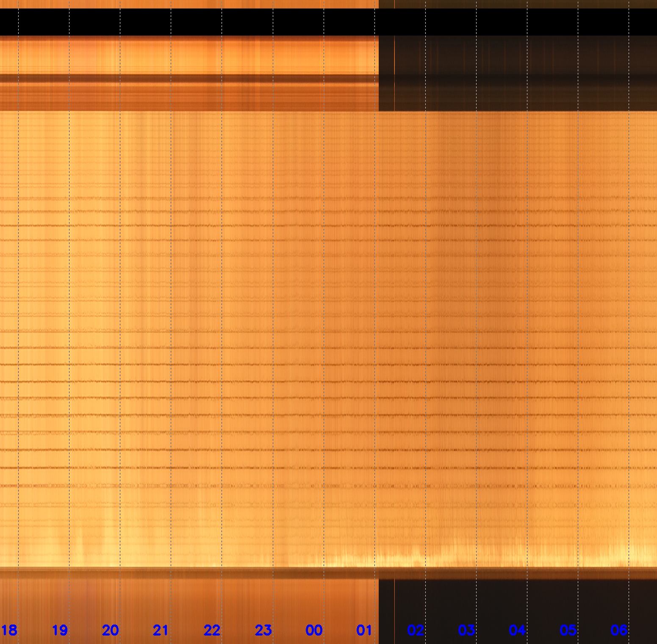
Task: Click the 00 midnight label
Action: (x=314, y=630)
